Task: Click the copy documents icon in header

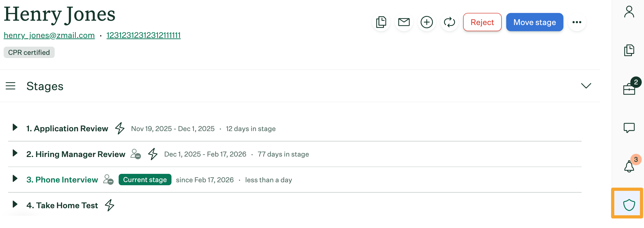Action: [381, 22]
